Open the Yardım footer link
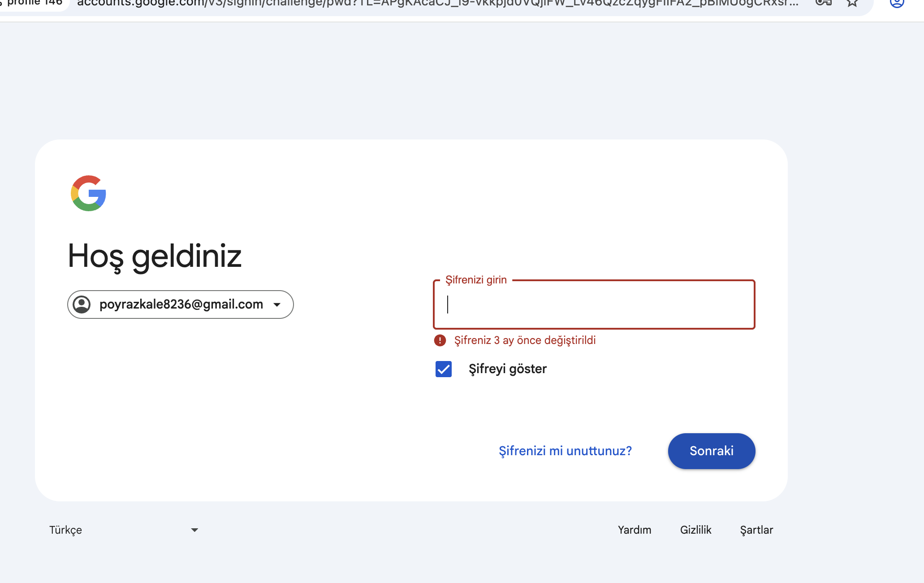The height and width of the screenshot is (583, 924). [x=635, y=530]
